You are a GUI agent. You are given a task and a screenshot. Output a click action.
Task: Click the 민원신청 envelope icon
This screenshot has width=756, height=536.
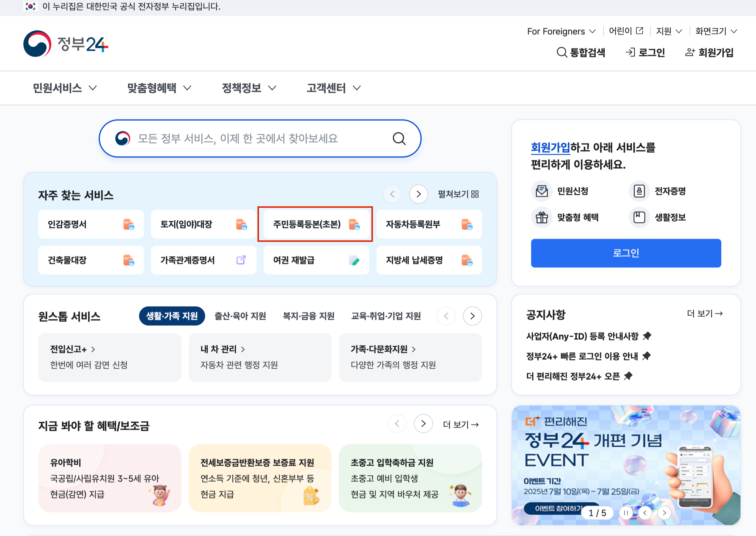point(542,191)
